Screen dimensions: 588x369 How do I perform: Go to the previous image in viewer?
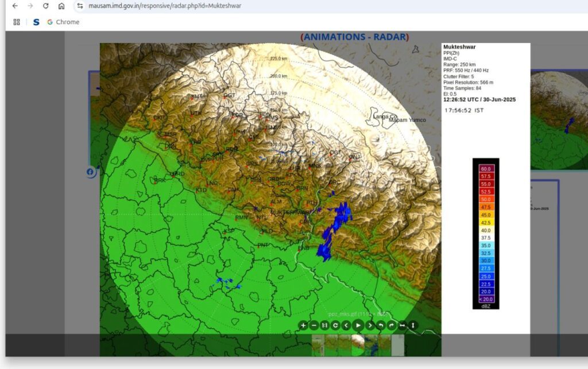coord(346,325)
